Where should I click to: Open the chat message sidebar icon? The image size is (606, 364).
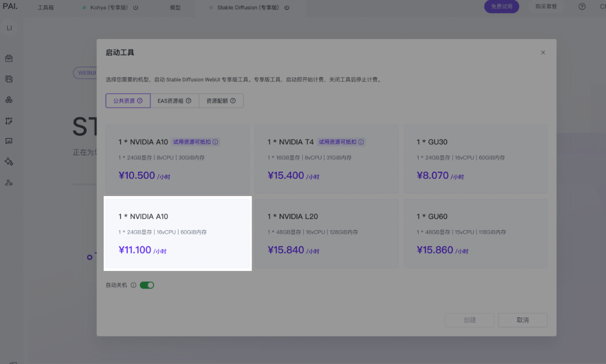tap(9, 142)
